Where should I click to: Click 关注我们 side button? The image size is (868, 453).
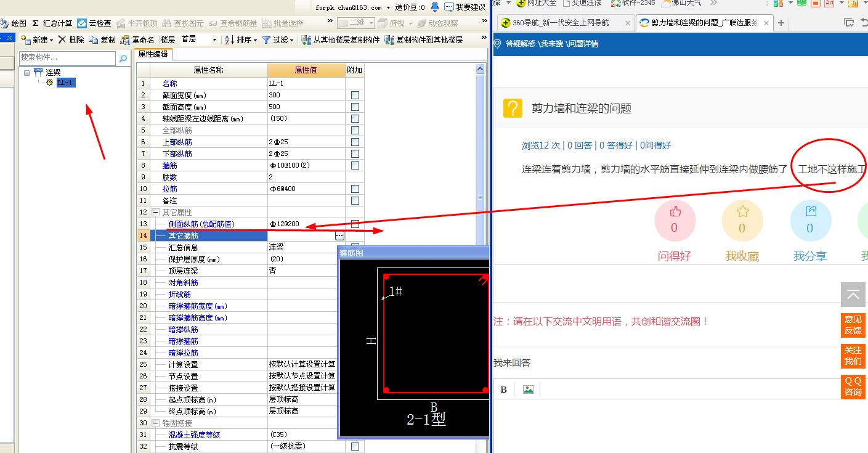pos(853,356)
